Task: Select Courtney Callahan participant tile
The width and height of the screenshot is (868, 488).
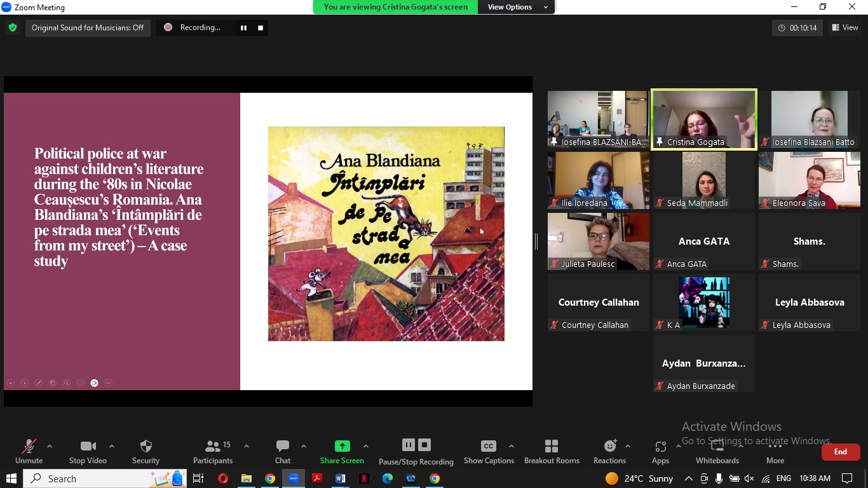Action: click(x=599, y=302)
